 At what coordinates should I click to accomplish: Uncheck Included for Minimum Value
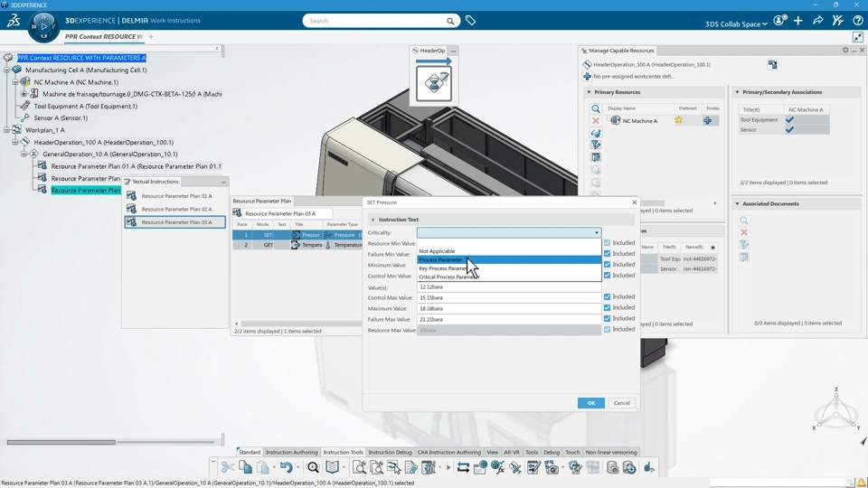608,265
